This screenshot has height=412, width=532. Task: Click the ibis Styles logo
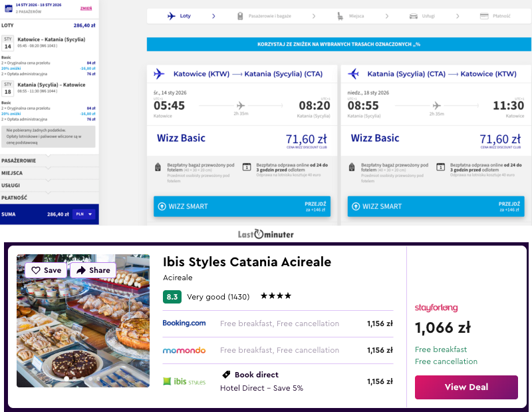click(184, 381)
